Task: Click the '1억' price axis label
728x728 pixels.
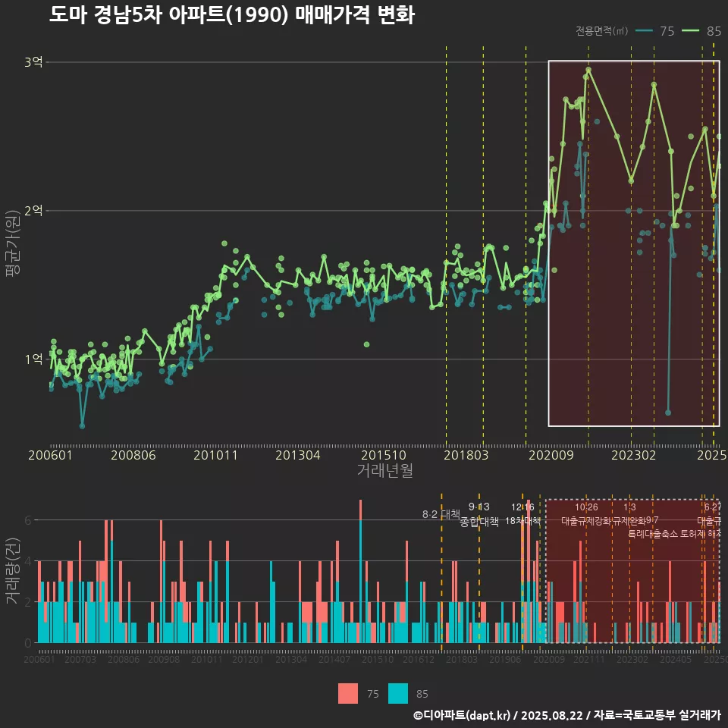Action: click(33, 359)
